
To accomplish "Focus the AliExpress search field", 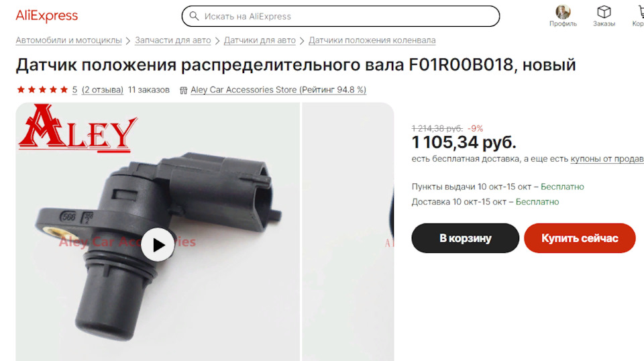I will pyautogui.click(x=341, y=16).
